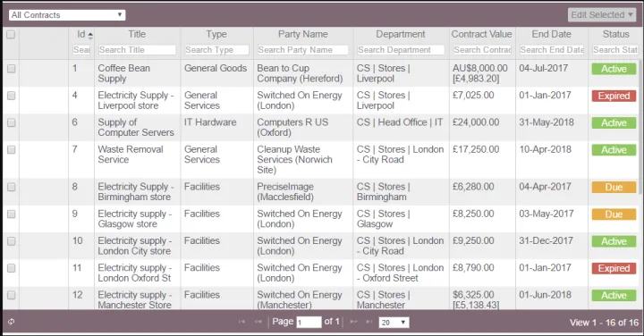
Task: Sort by Contract Value column header
Action: (482, 35)
